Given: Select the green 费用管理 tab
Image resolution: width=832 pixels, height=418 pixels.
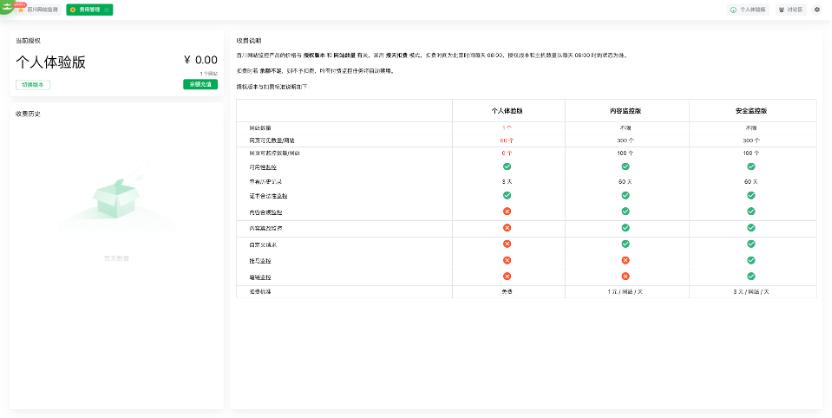Looking at the screenshot, I should click(x=89, y=10).
